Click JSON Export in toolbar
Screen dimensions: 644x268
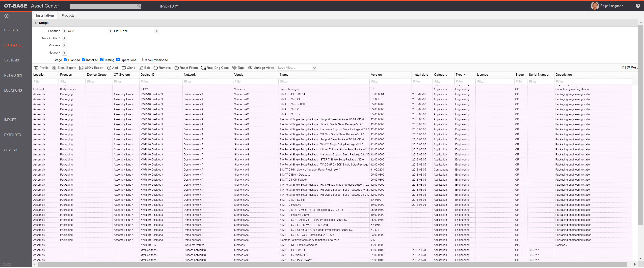click(x=91, y=68)
